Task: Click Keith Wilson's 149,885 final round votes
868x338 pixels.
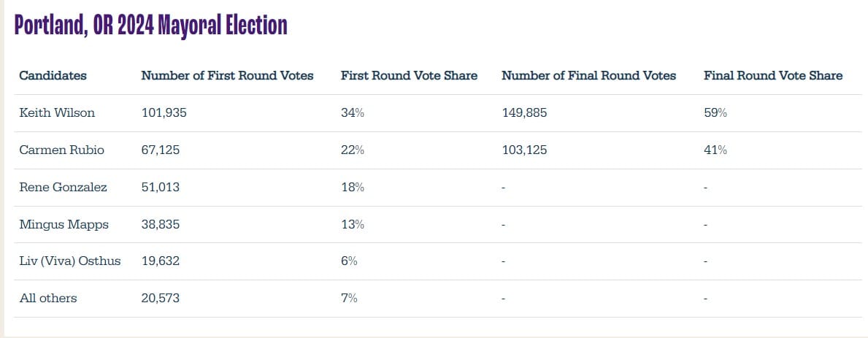Action: (x=524, y=113)
